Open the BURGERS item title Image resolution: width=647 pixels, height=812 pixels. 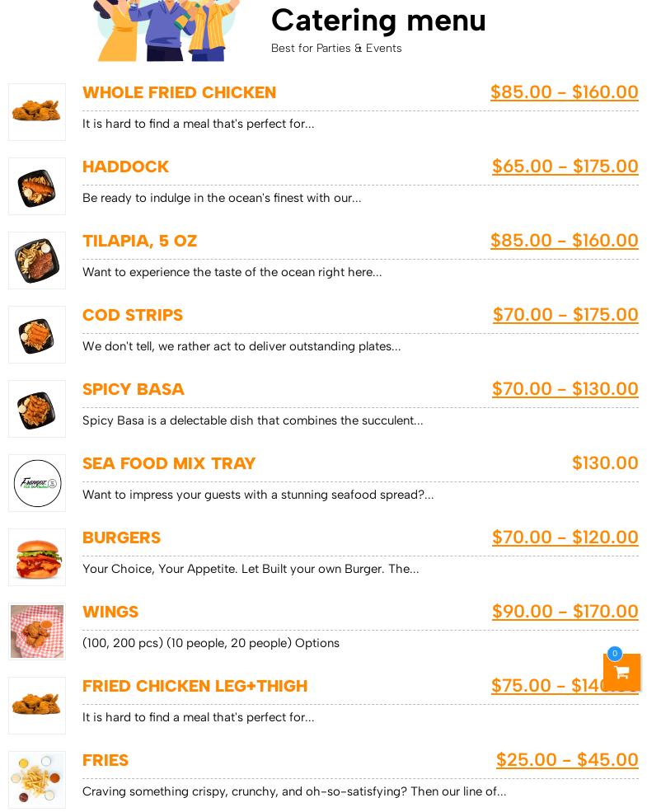121,537
